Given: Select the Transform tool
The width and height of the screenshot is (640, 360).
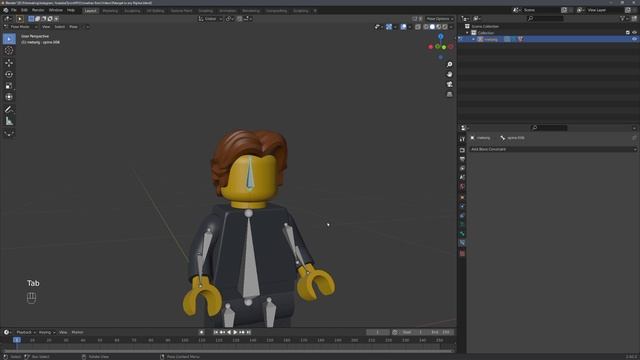Looking at the screenshot, I should (x=9, y=97).
